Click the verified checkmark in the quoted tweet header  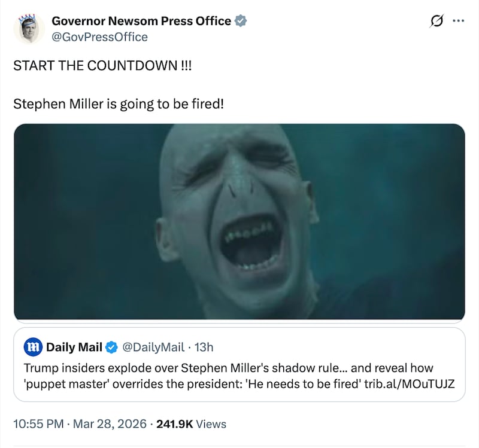click(111, 347)
